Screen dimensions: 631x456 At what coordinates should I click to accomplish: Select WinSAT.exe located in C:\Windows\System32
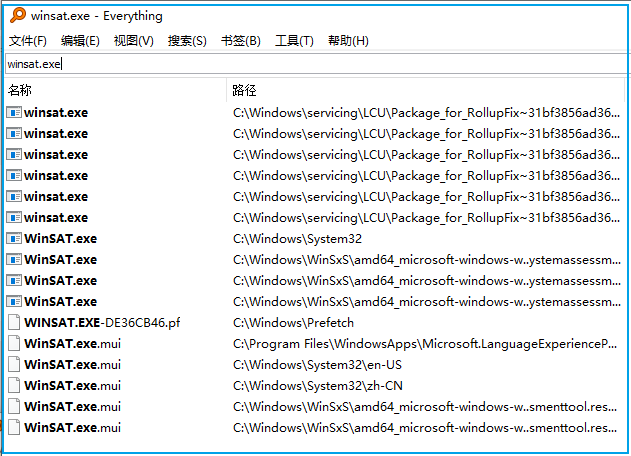pos(60,239)
